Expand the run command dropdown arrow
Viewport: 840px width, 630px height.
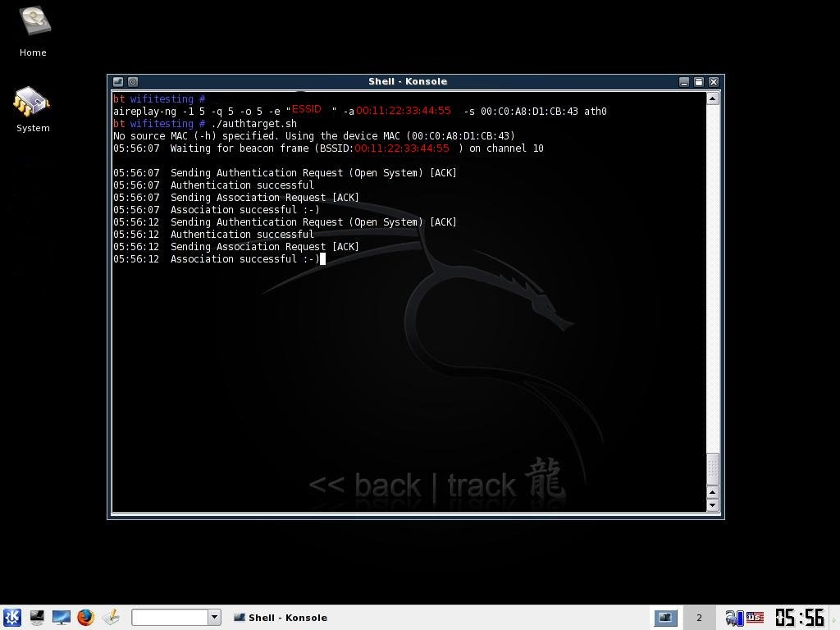(214, 617)
